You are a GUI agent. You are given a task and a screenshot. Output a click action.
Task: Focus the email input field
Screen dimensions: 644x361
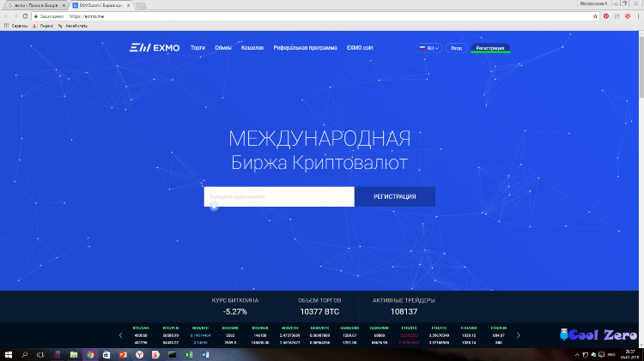coord(279,196)
